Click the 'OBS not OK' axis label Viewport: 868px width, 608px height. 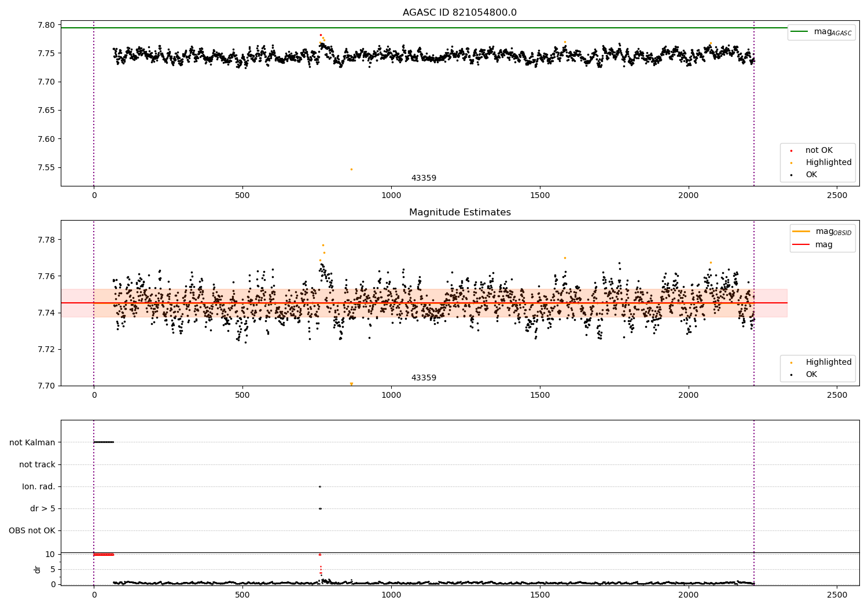point(32,530)
